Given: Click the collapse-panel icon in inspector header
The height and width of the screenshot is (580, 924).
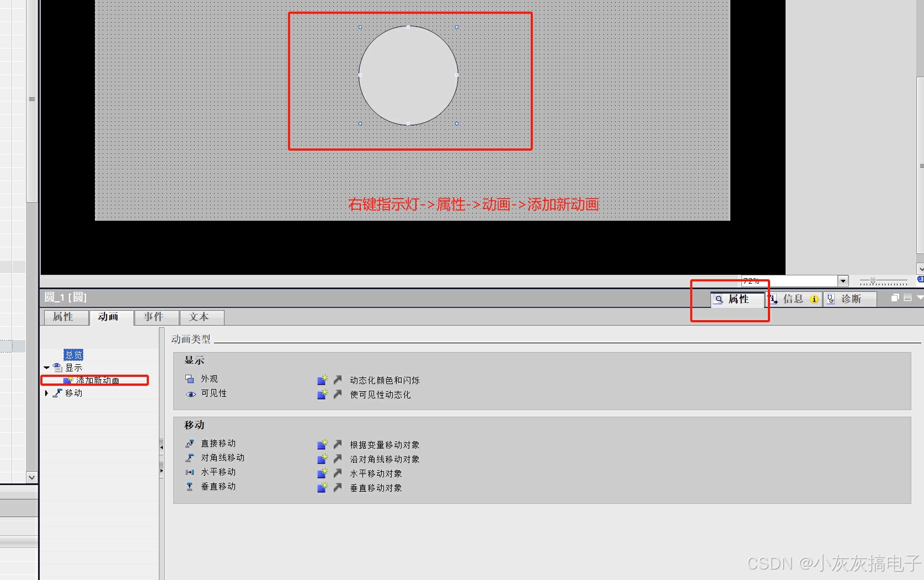Looking at the screenshot, I should coord(907,297).
